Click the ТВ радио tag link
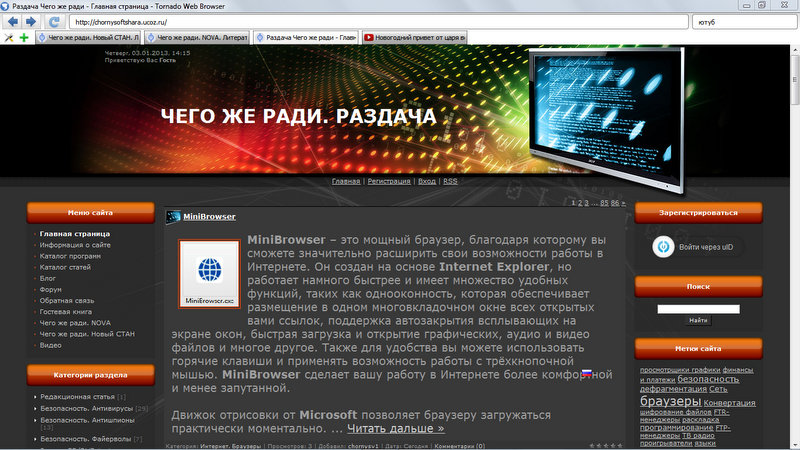Image resolution: width=800 pixels, height=450 pixels. point(698,435)
